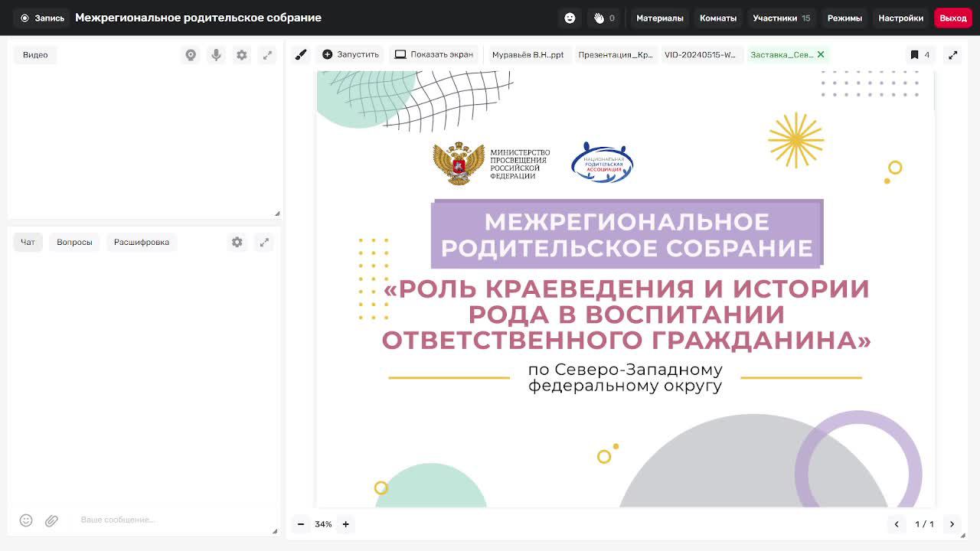The image size is (980, 551).
Task: Close the Заставка_Сев file tab
Action: pyautogui.click(x=821, y=54)
